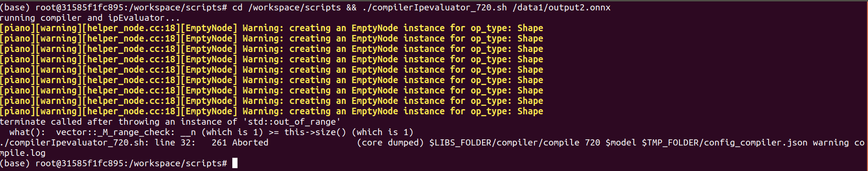
Task: Click the terminal cursor block at the prompt
Action: pyautogui.click(x=235, y=163)
